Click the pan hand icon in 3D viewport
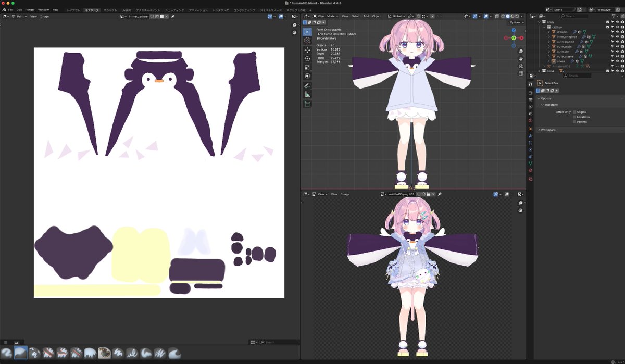This screenshot has width=625, height=364. (521, 58)
